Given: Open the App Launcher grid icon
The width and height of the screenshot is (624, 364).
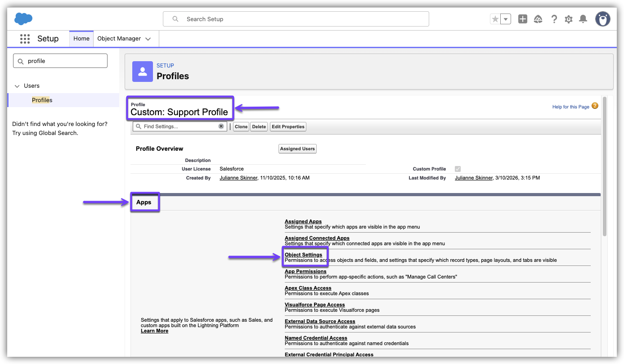Looking at the screenshot, I should pos(25,39).
